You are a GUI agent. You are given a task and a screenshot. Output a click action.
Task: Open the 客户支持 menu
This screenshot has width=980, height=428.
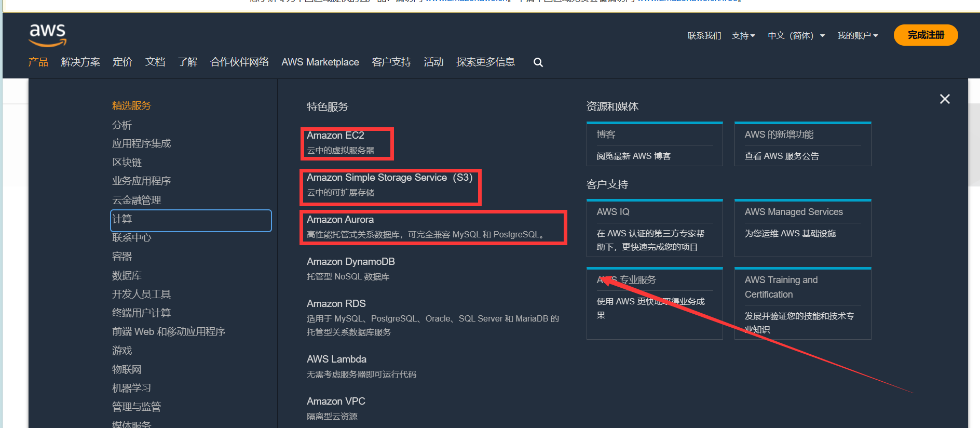(391, 62)
